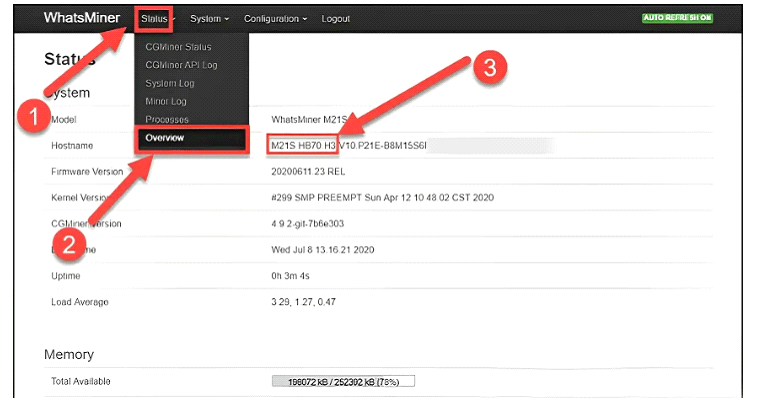This screenshot has width=757, height=398.
Task: Select Processes menu entry
Action: [x=167, y=119]
